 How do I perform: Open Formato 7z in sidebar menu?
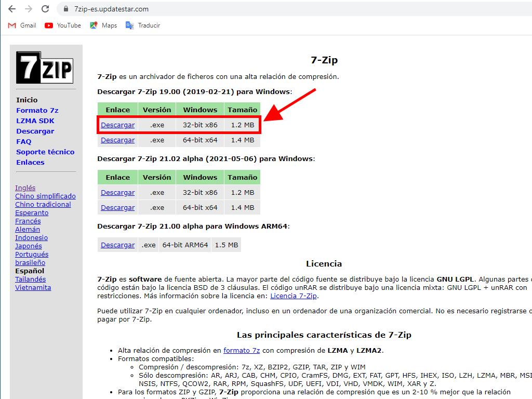[37, 111]
